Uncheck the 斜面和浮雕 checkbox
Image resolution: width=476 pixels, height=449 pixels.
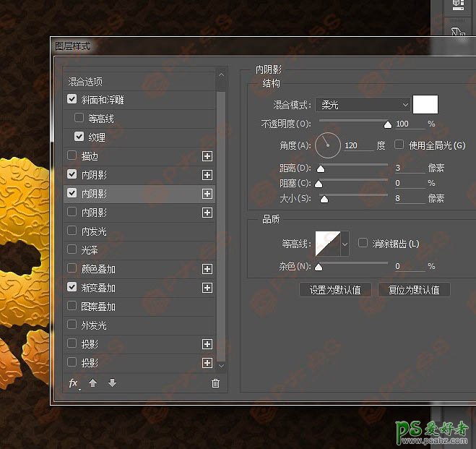pos(72,100)
